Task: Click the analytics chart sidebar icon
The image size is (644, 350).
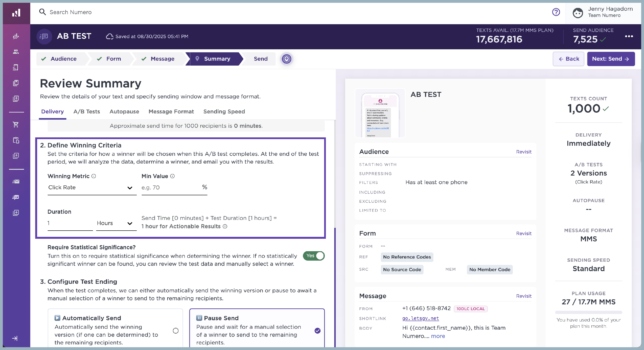Action: click(16, 36)
